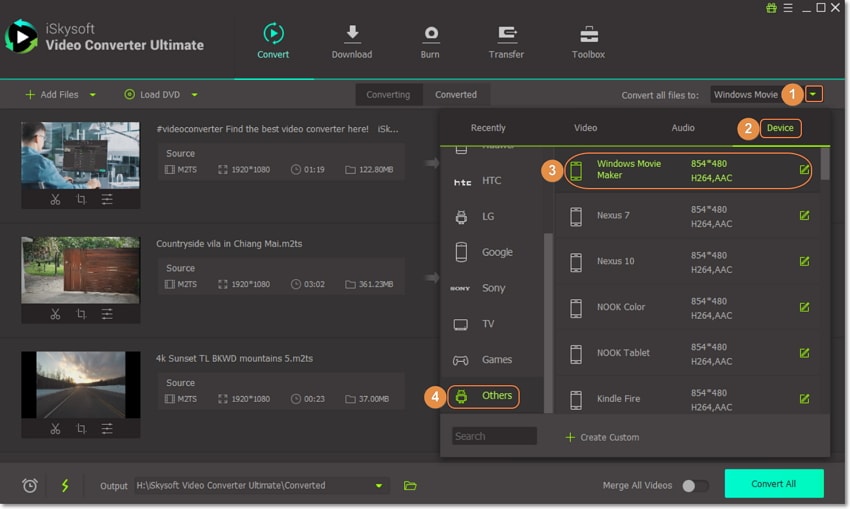Crop the Countryside vila video
This screenshot has height=509, width=850.
[x=81, y=314]
